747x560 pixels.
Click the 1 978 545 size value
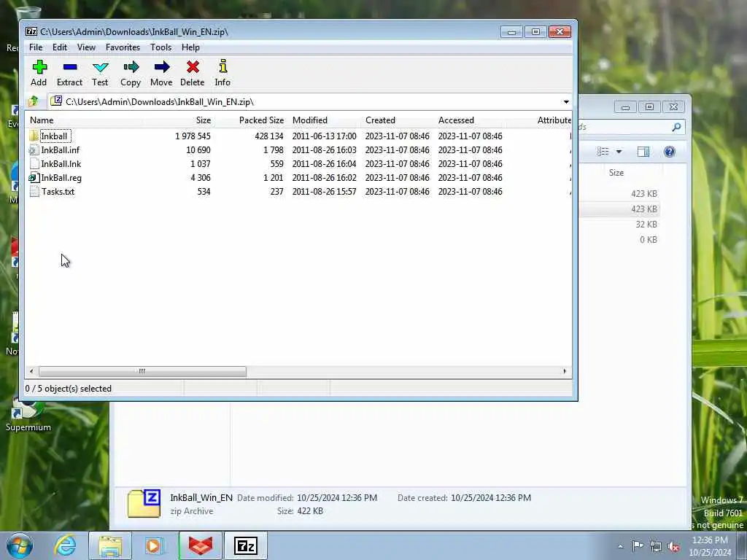click(x=193, y=136)
